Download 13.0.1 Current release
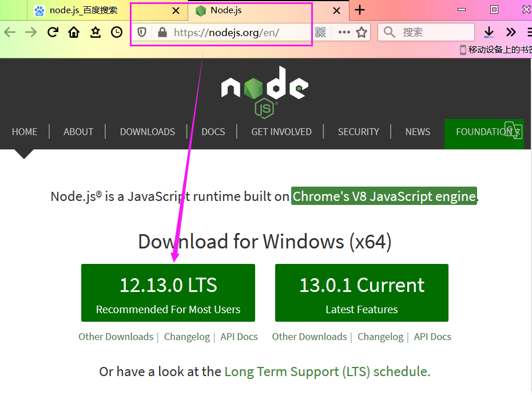532x395 pixels. click(x=362, y=293)
